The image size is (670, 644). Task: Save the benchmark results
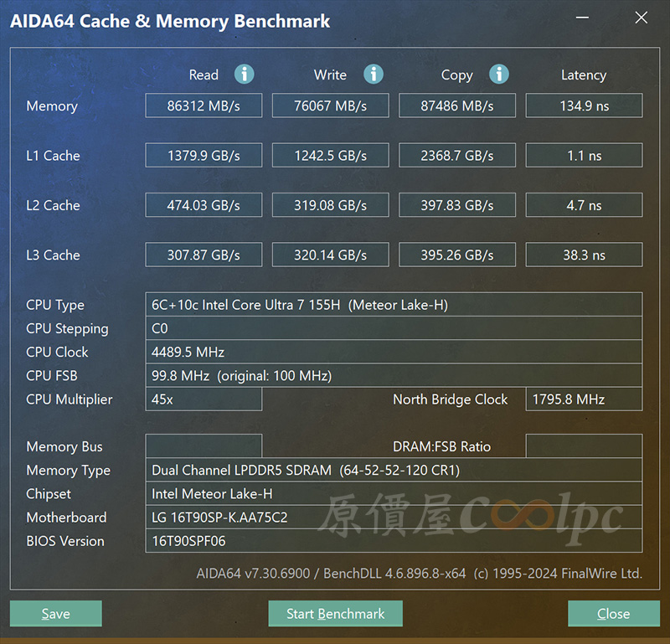point(56,613)
